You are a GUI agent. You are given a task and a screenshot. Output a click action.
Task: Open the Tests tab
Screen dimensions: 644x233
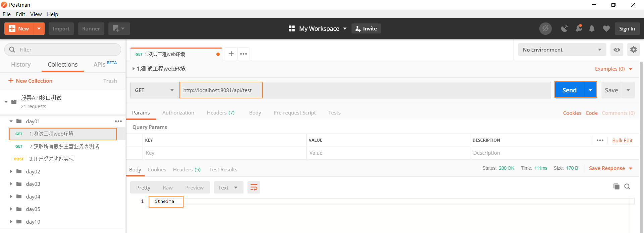pyautogui.click(x=334, y=112)
